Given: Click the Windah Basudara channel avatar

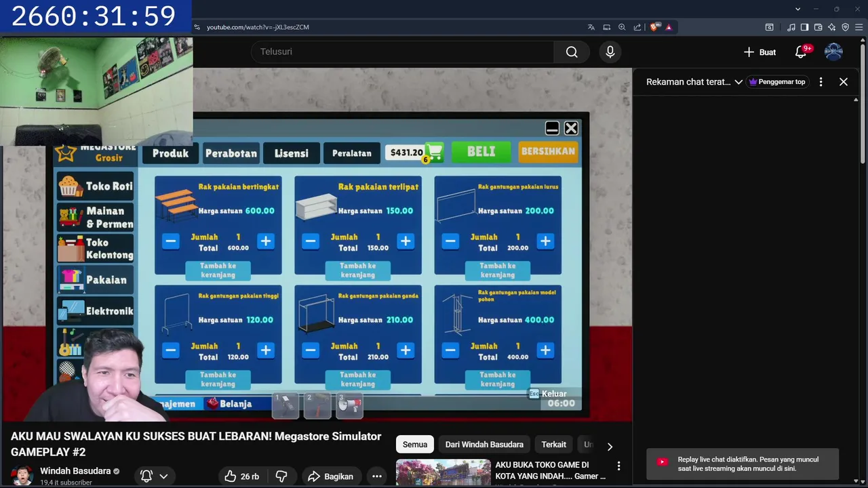Looking at the screenshot, I should click(x=22, y=475).
